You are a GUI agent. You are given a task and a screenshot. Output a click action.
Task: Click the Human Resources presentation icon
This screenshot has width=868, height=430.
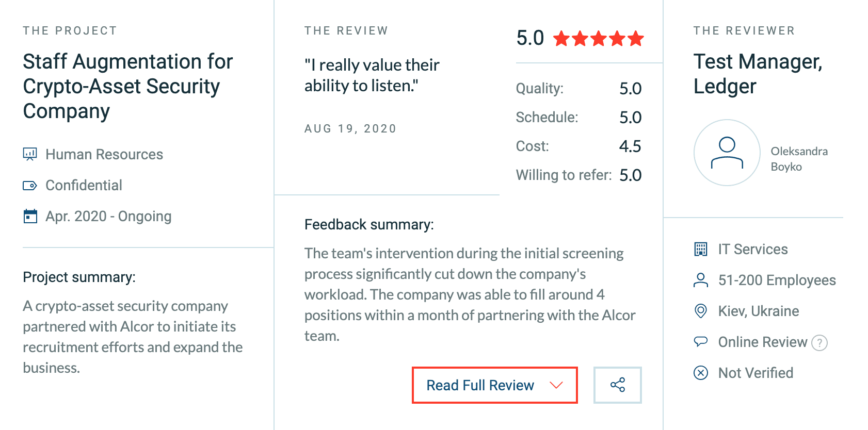[30, 153]
